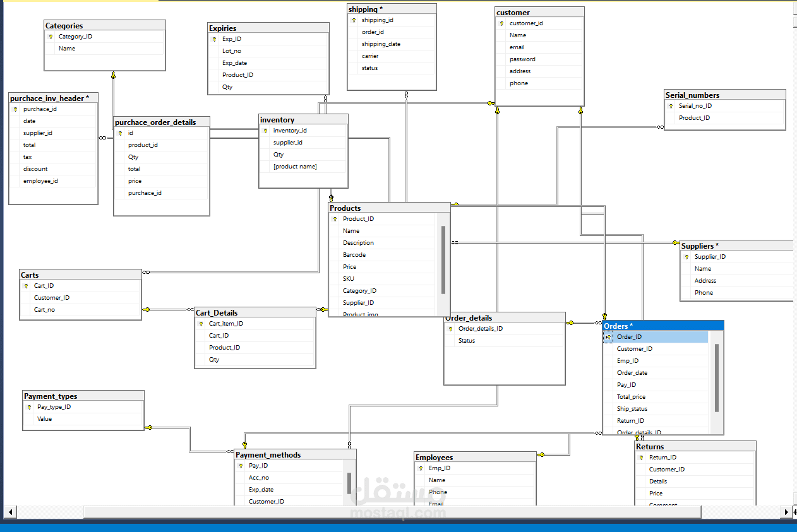Select the employee_id column in purchace_inv_header
This screenshot has width=797, height=532.
point(53,181)
